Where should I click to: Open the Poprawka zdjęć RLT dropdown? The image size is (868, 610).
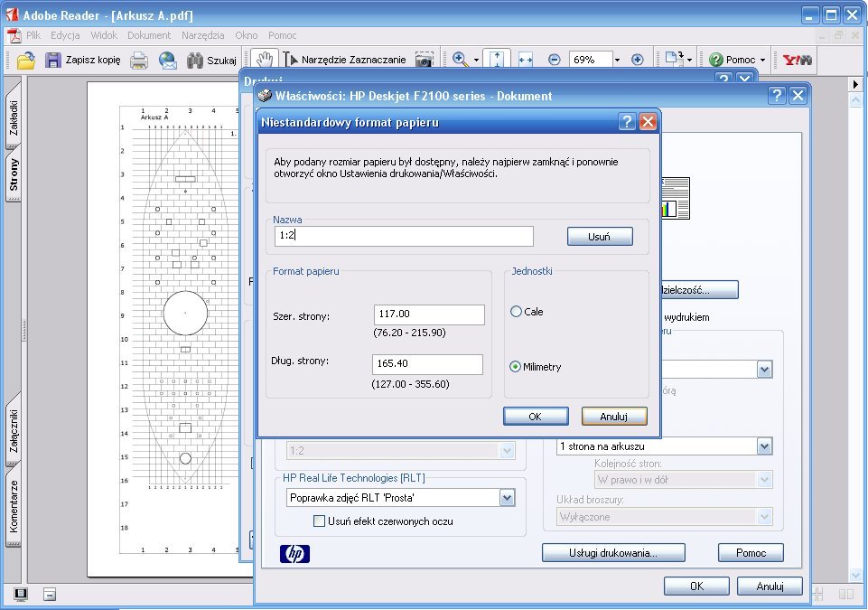(506, 498)
